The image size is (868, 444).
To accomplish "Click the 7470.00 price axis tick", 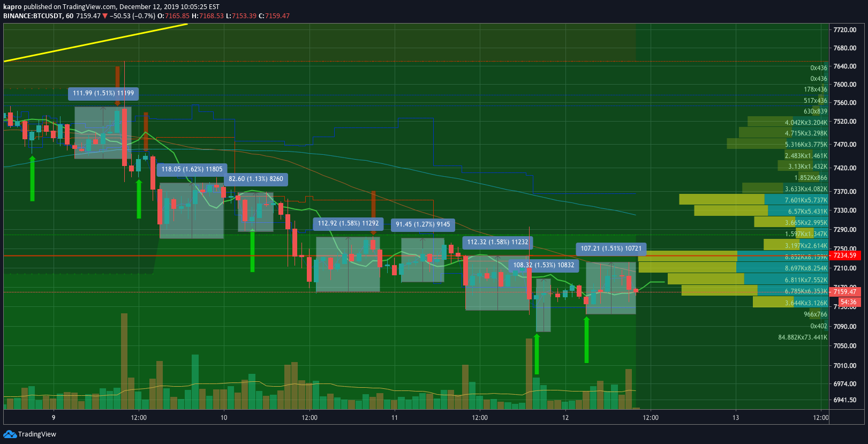I will click(x=845, y=145).
